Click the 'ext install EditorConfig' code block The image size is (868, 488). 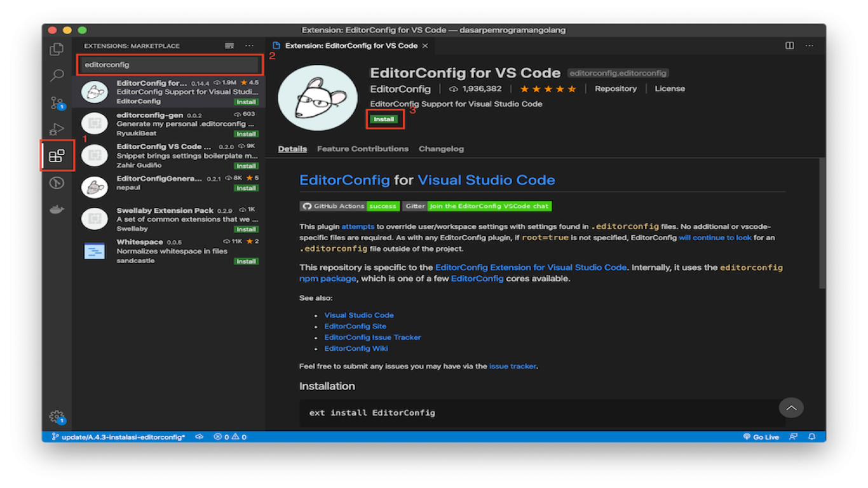click(543, 413)
